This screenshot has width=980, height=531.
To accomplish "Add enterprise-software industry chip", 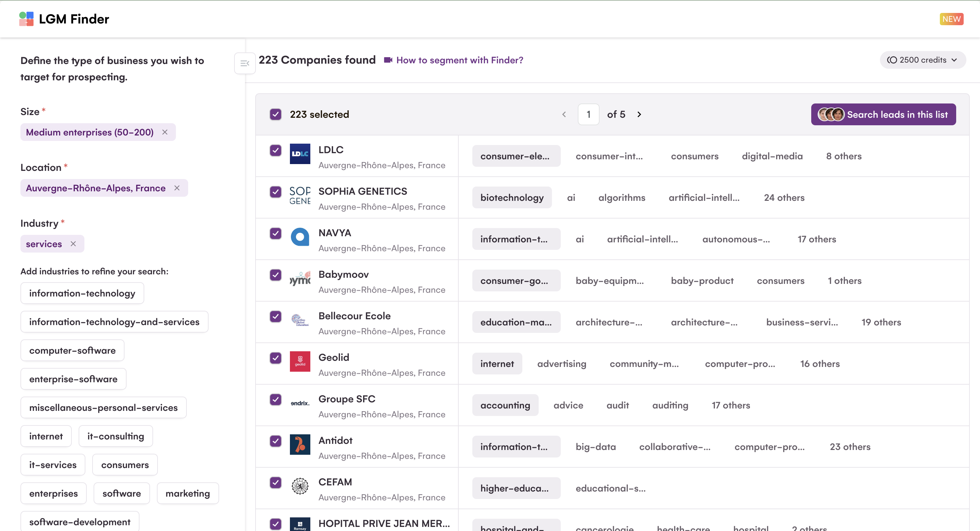I will click(x=73, y=379).
